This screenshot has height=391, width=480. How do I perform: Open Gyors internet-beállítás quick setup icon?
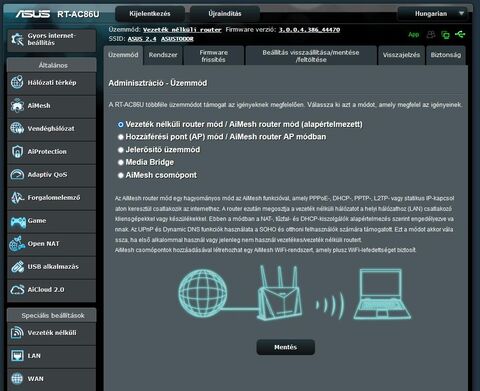point(17,39)
